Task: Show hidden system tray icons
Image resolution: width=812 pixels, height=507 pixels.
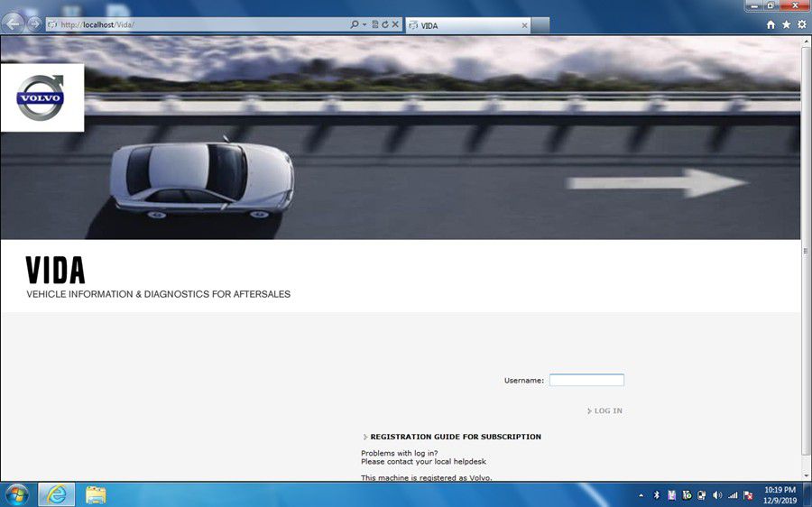Action: click(x=641, y=494)
